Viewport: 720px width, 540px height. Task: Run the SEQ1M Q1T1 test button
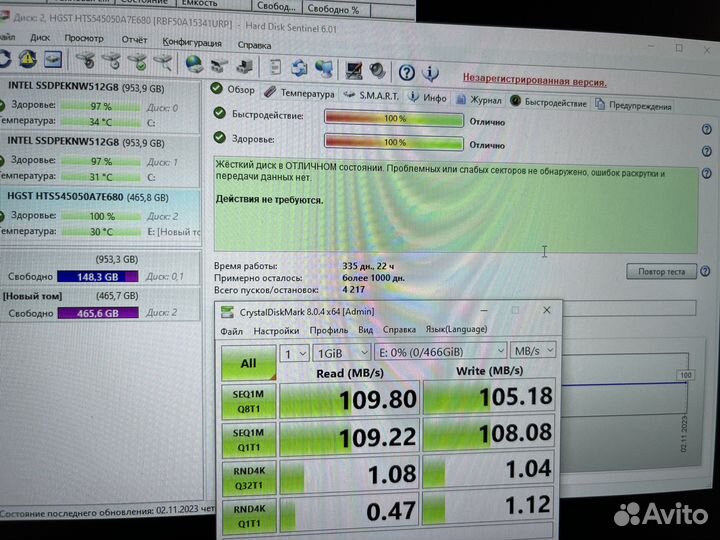pyautogui.click(x=248, y=440)
